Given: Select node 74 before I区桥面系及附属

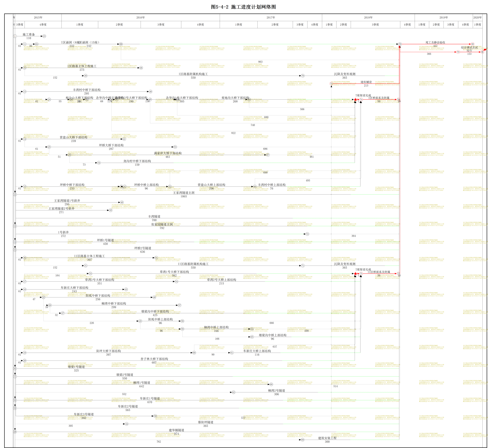Looking at the screenshot, I should tap(361, 99).
